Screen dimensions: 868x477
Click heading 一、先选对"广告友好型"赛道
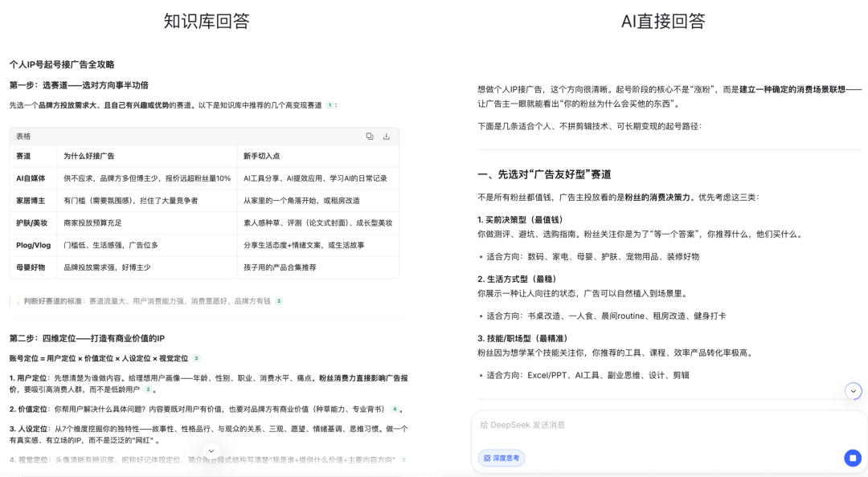[x=544, y=174]
